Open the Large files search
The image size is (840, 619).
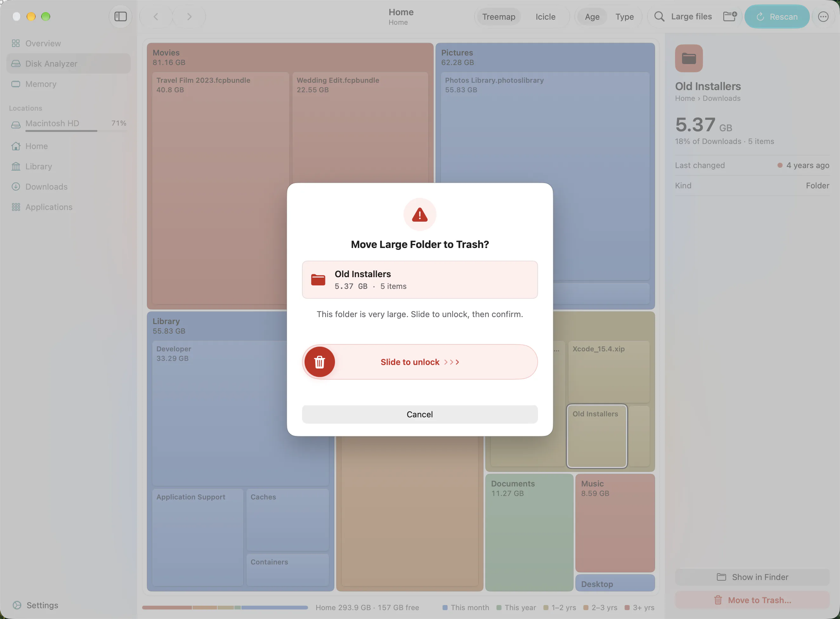click(691, 16)
